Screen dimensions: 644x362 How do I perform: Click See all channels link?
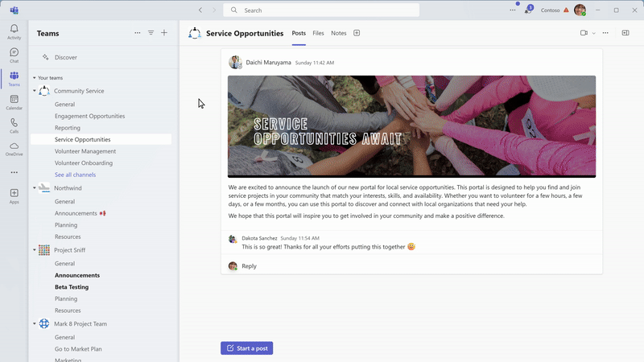click(75, 175)
